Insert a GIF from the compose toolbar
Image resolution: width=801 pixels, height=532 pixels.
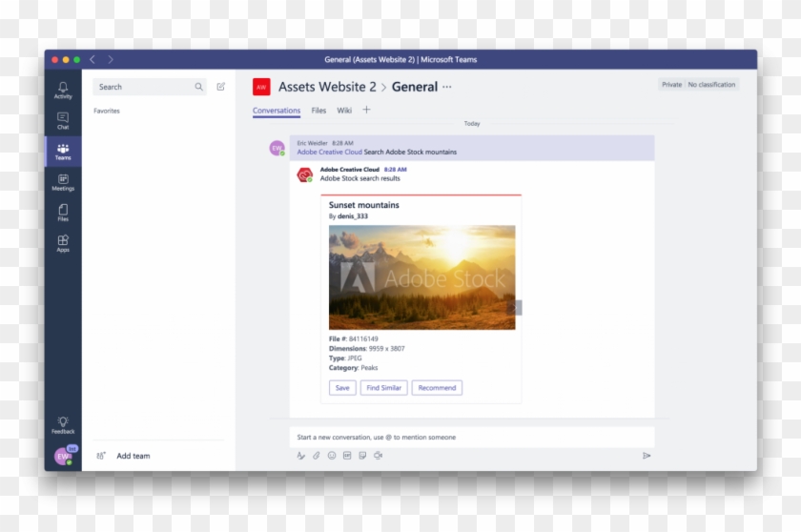(347, 456)
